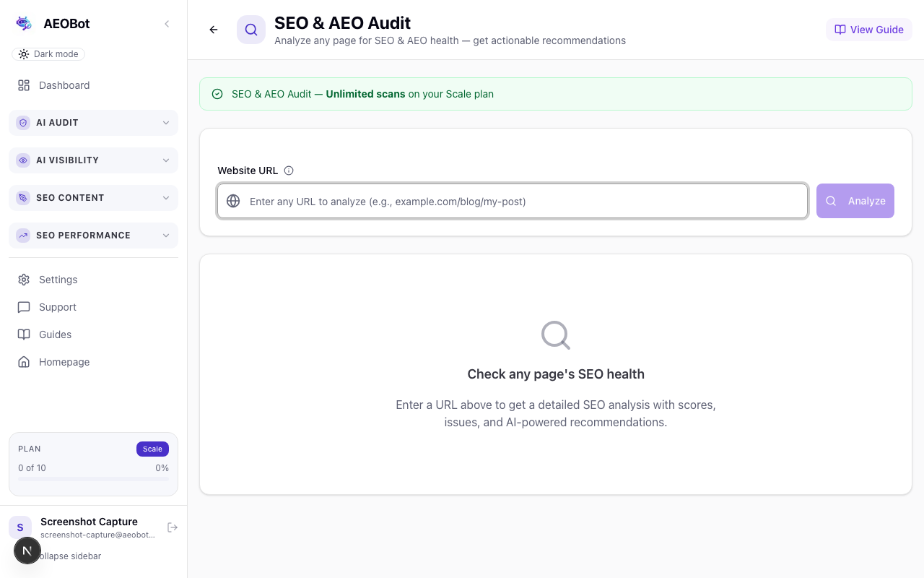Click the Collapse sidebar label
The width and height of the screenshot is (924, 578).
71,556
